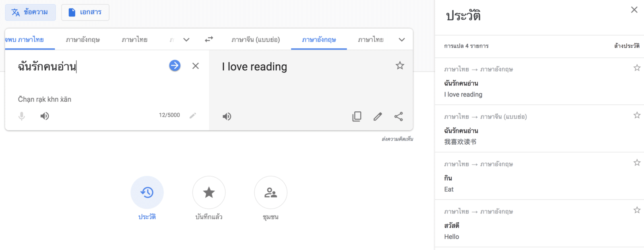Star the 'Hello' history entry

click(637, 210)
